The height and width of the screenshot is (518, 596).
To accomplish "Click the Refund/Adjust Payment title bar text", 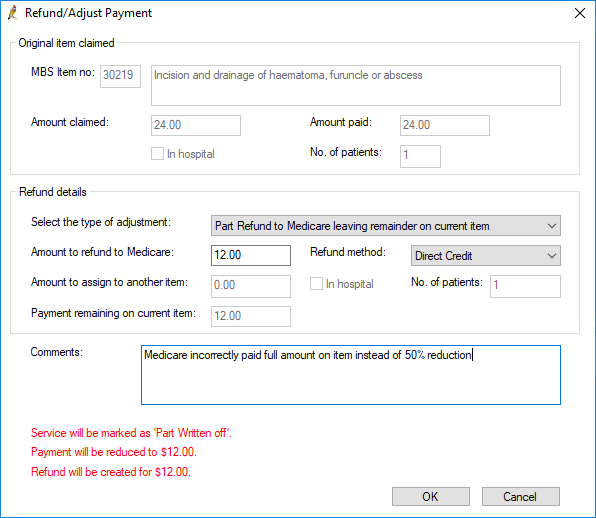I will (x=88, y=13).
